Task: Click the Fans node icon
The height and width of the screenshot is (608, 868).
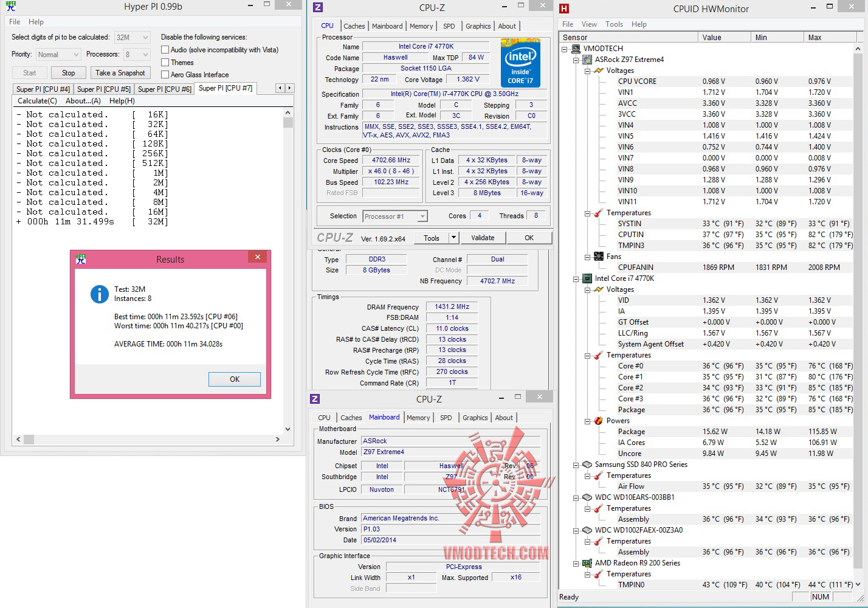Action: click(599, 257)
